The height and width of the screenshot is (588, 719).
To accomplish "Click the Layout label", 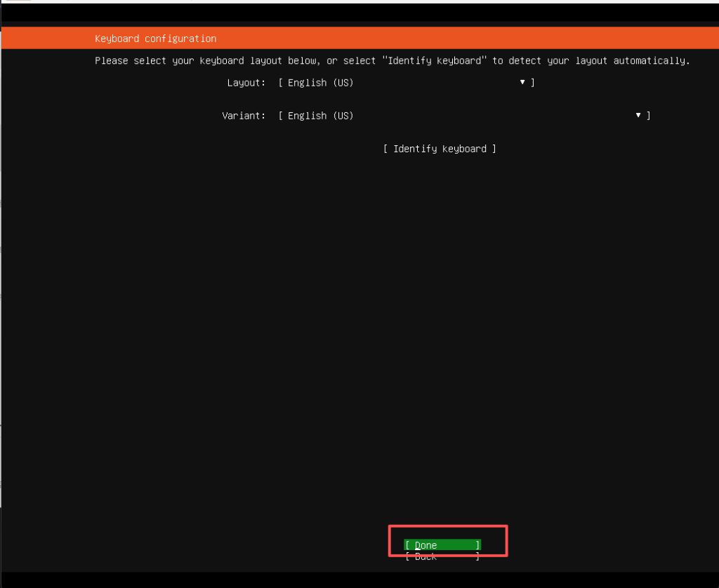I will [x=245, y=82].
